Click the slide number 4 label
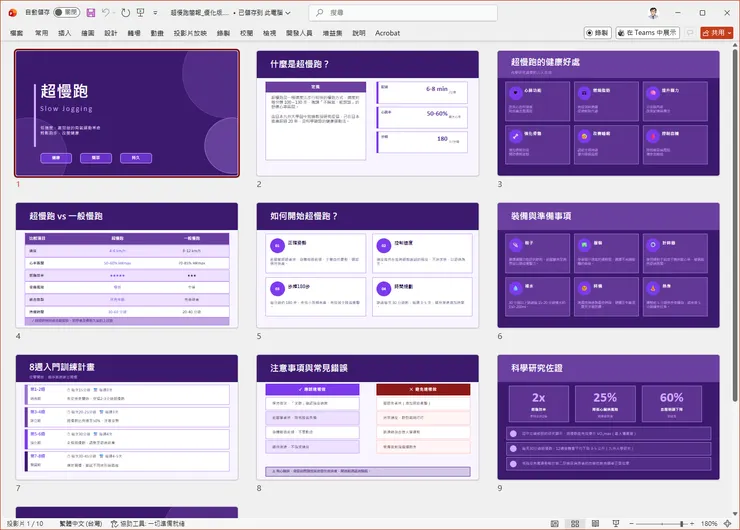Viewport: 740px width, 530px height. tap(18, 336)
